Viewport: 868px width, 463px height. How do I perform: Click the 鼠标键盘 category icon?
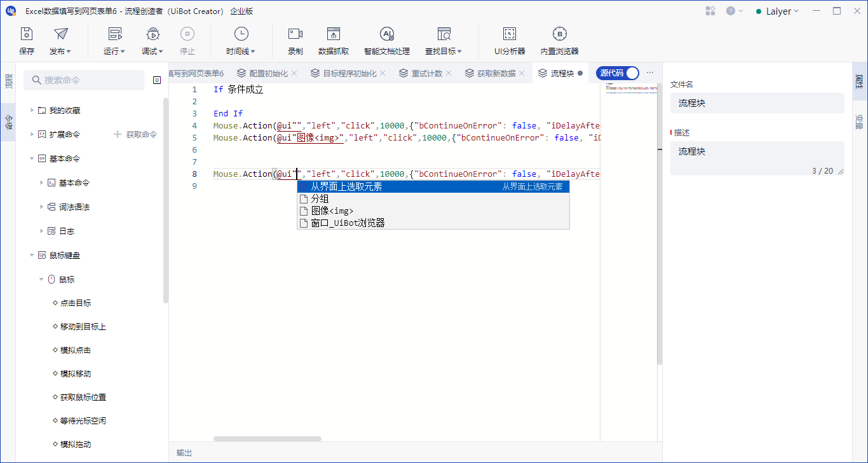(42, 255)
